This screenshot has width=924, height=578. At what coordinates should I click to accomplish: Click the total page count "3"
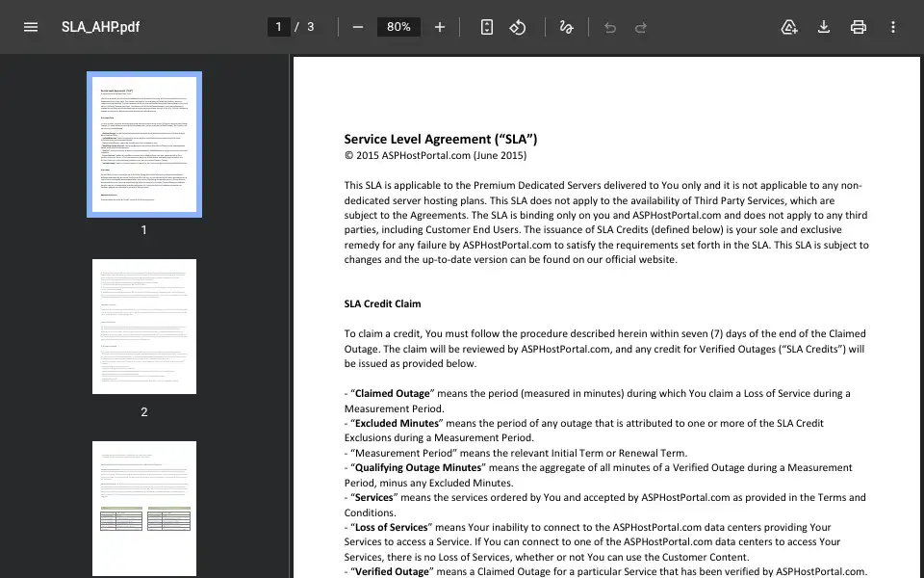coord(311,27)
